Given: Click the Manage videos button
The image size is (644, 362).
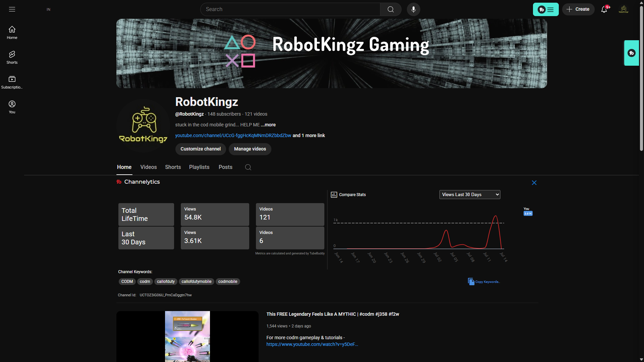Looking at the screenshot, I should pos(250,149).
